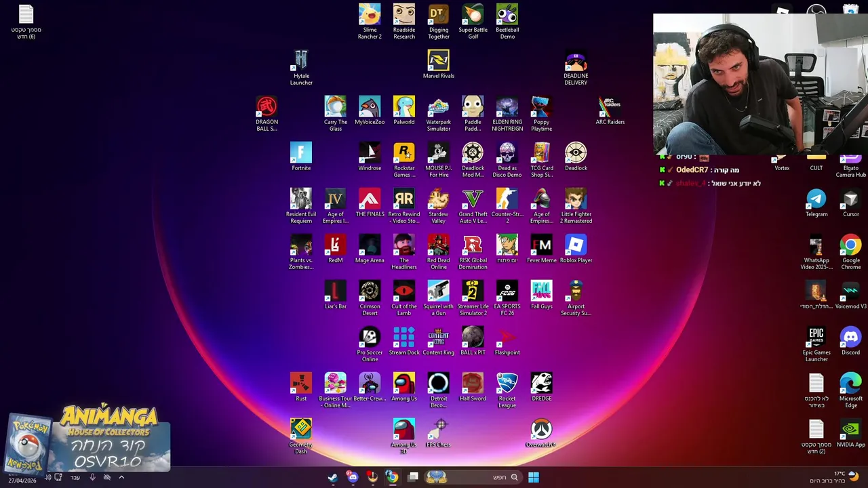868x488 pixels.
Task: Open Little Fighter 2 Remastered shortcut
Action: tap(576, 206)
